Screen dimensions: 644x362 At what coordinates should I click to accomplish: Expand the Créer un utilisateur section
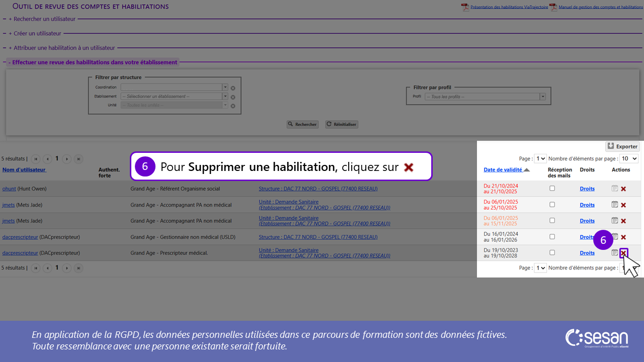click(35, 33)
